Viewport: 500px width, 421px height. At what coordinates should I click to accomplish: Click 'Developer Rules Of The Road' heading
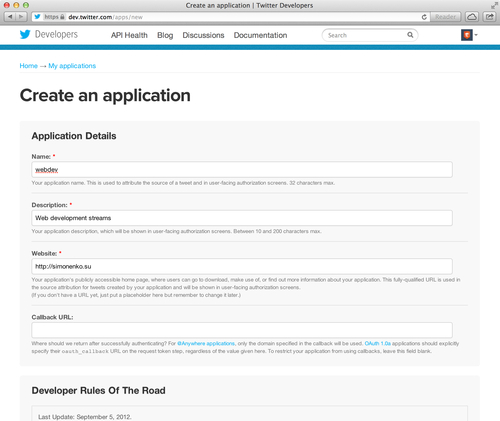click(x=98, y=391)
